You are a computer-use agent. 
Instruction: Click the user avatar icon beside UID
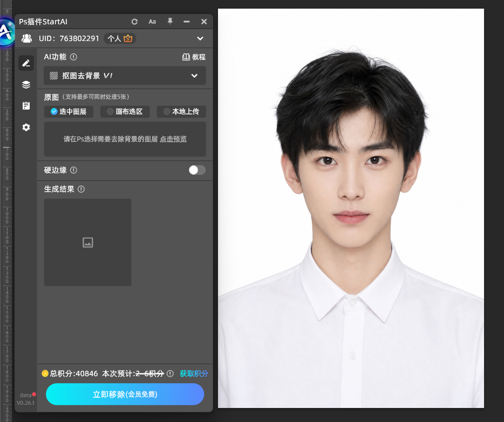26,38
